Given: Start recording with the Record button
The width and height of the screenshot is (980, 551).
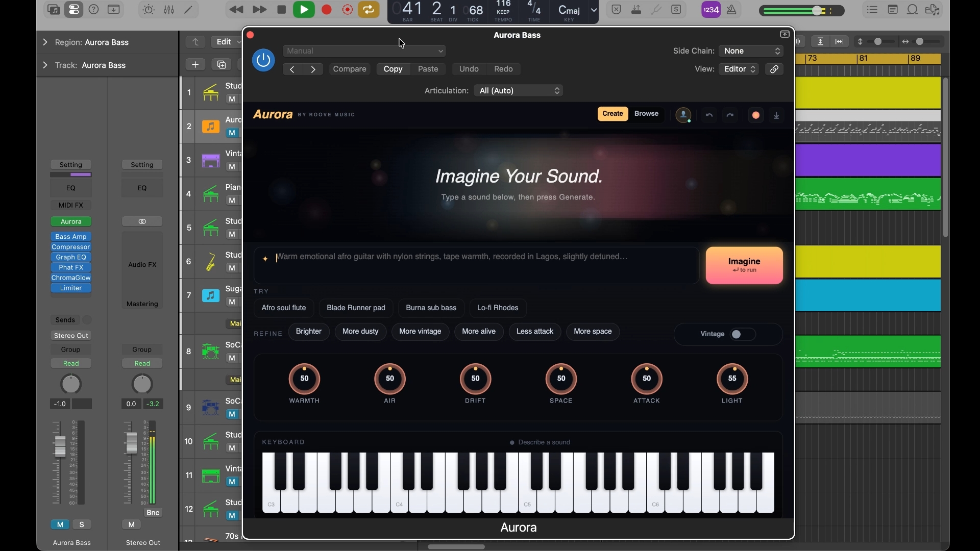Looking at the screenshot, I should click(x=327, y=10).
